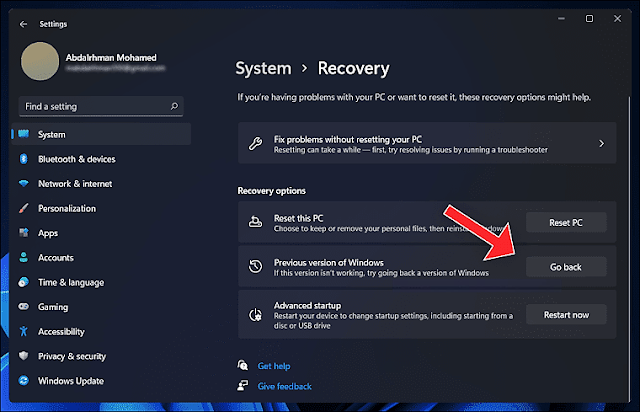Open the Gaming category

[53, 307]
